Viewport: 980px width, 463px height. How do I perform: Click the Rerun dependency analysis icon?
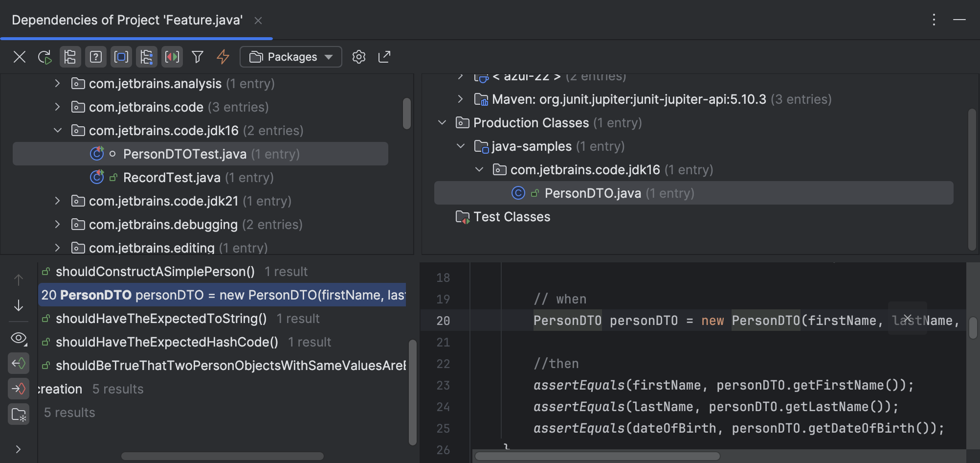[x=45, y=57]
